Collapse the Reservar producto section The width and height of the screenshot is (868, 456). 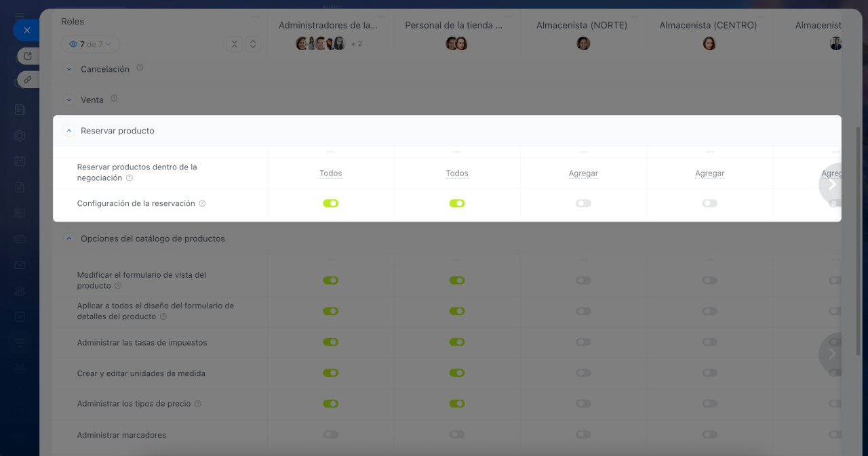(x=69, y=131)
